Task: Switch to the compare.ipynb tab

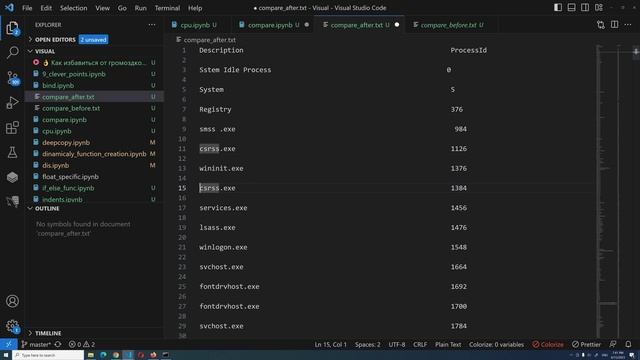Action: click(x=270, y=25)
